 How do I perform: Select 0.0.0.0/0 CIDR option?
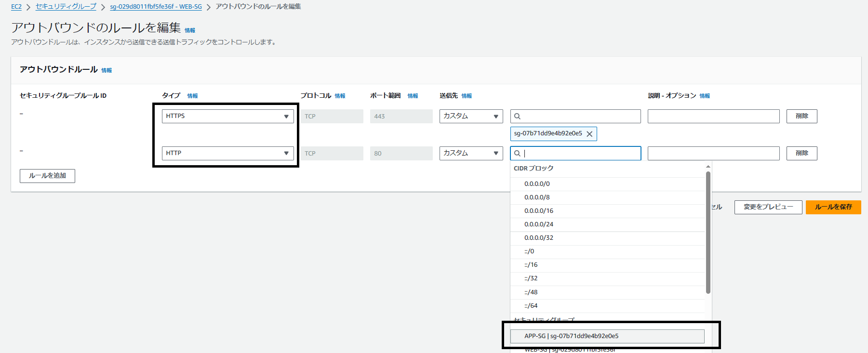608,184
